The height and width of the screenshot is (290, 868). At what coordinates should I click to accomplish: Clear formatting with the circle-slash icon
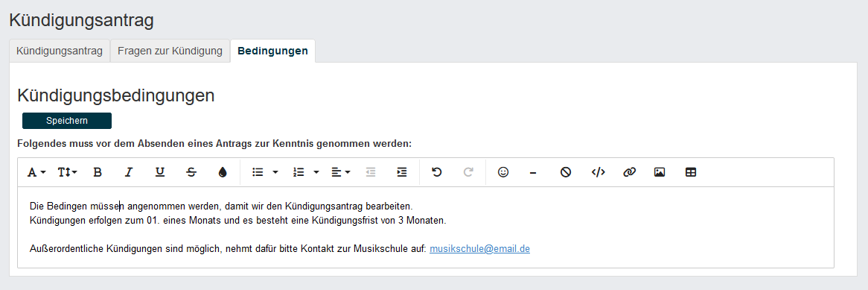coord(565,172)
